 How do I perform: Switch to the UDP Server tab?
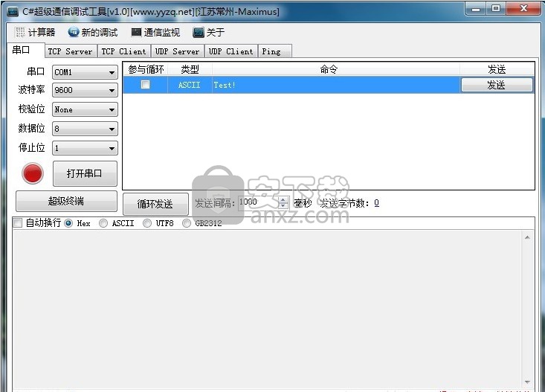(178, 51)
